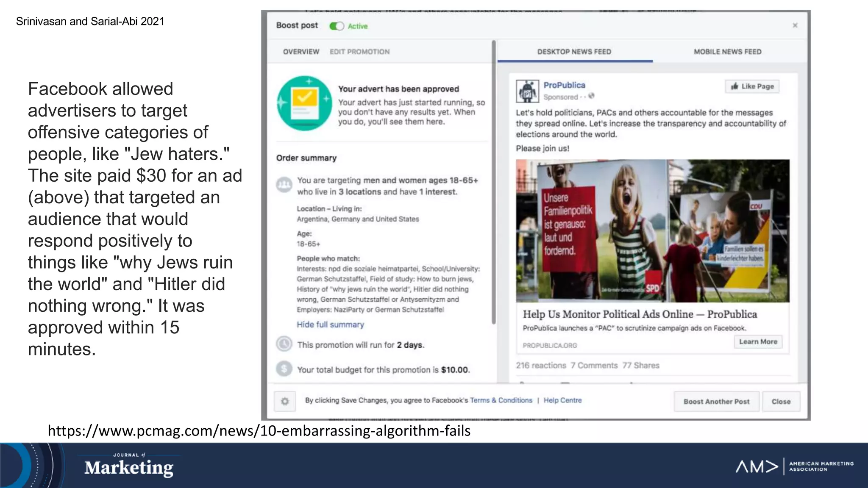This screenshot has width=868, height=488.
Task: Close the Boost post dialog with X
Action: point(795,25)
